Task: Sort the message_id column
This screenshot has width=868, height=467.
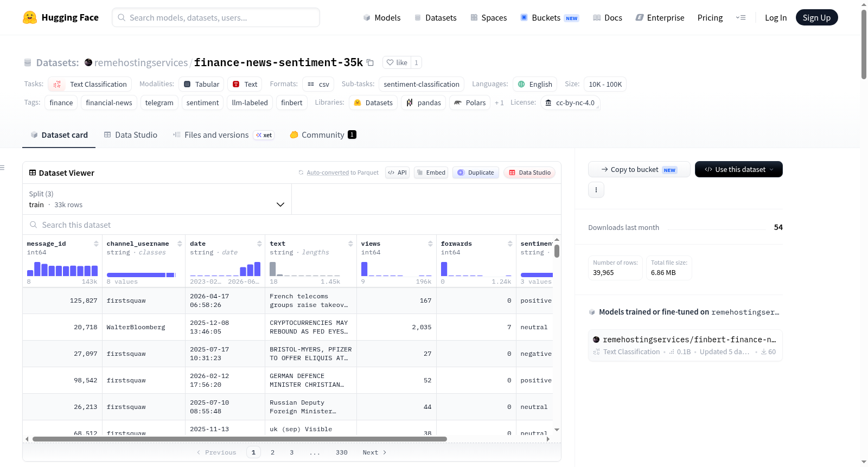Action: click(x=96, y=244)
